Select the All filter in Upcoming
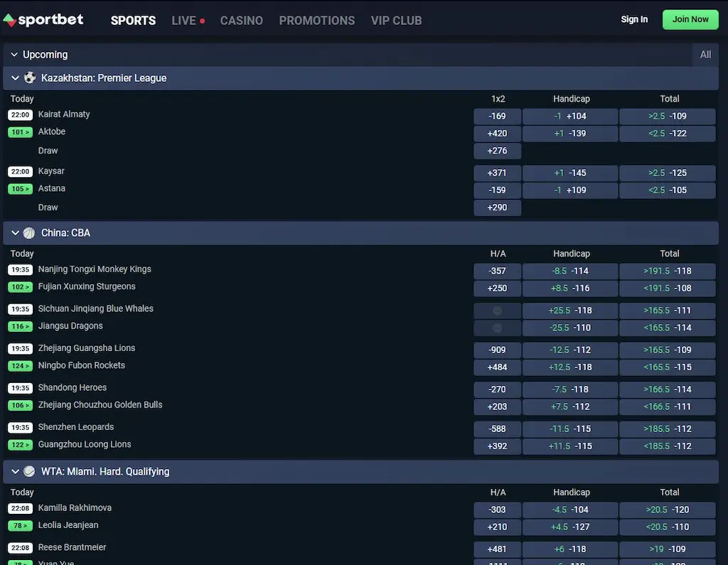Image resolution: width=728 pixels, height=565 pixels. (x=705, y=54)
